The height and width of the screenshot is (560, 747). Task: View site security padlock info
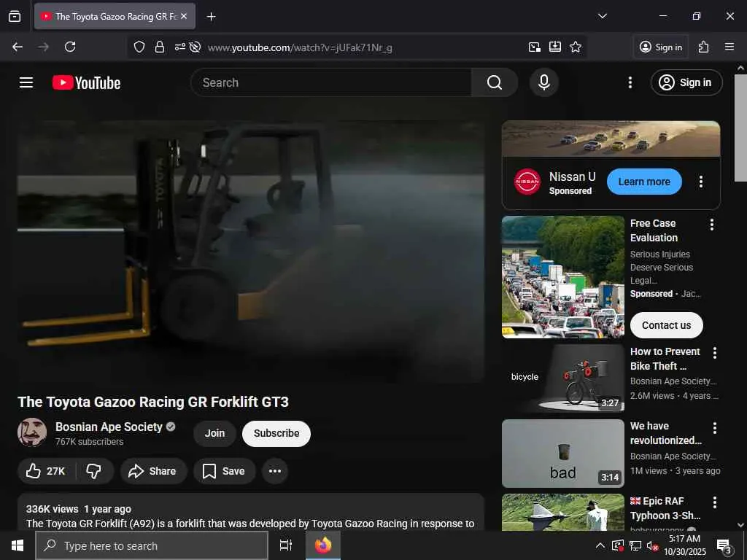tap(160, 47)
